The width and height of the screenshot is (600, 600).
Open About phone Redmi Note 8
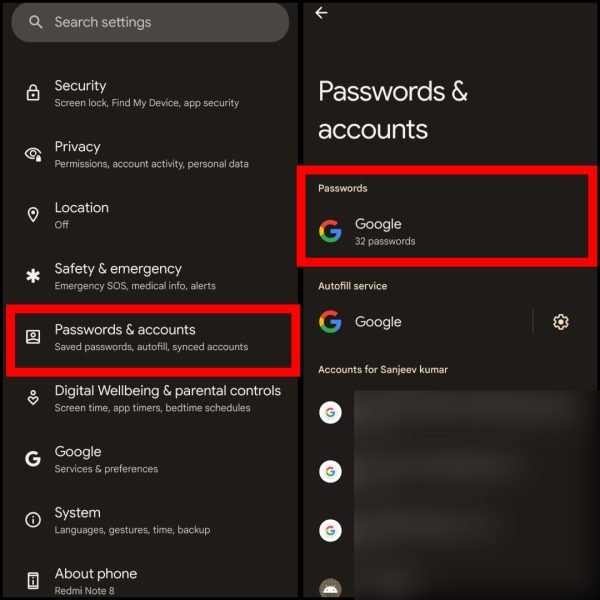(150, 581)
